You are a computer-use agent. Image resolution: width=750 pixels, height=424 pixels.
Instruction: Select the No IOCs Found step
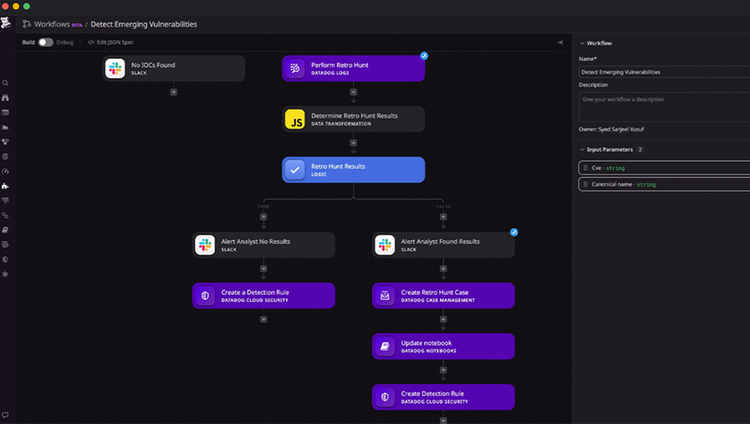174,68
